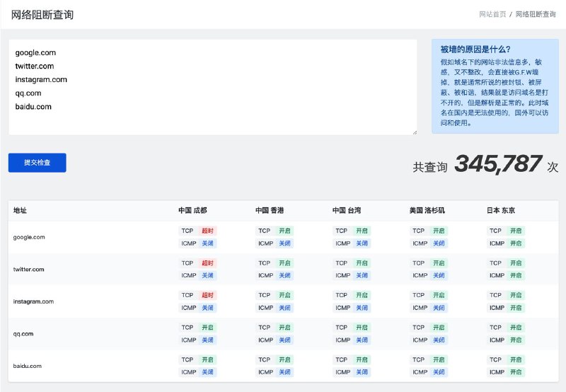Click the 中国 成都 column header
Viewport: 566px width, 392px height.
click(x=192, y=210)
